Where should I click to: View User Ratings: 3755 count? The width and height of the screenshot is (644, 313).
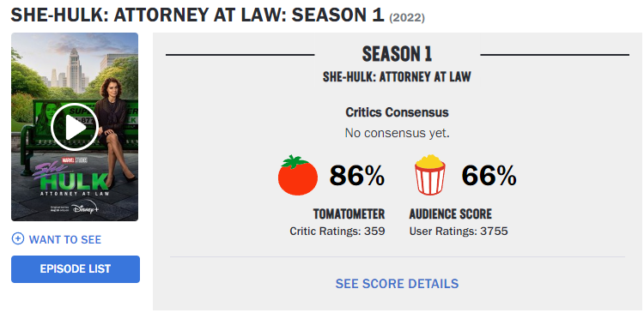click(459, 232)
